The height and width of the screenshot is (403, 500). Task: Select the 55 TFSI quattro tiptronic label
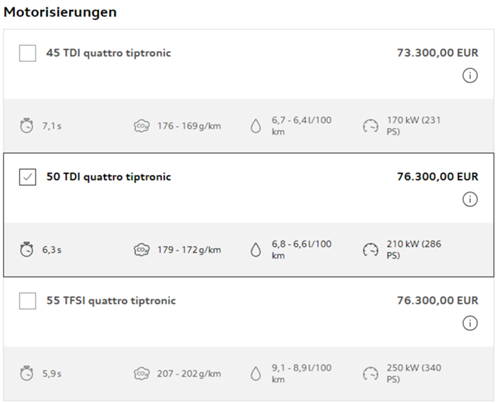[x=111, y=301]
